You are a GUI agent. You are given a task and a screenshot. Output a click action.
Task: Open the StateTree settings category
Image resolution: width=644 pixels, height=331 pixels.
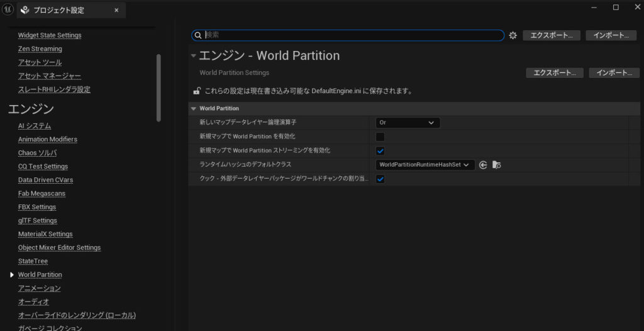coord(33,261)
